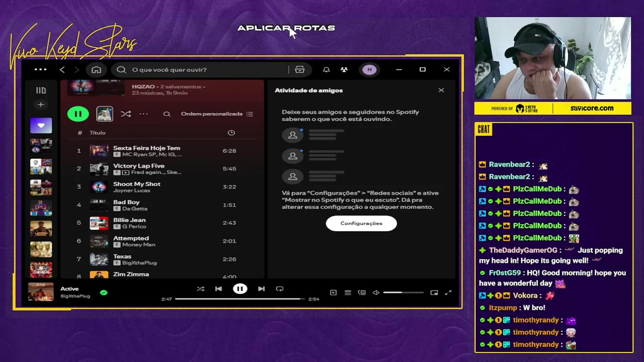The height and width of the screenshot is (362, 644).
Task: Open now playing artist 'BigXthaPlug'
Action: [75, 296]
